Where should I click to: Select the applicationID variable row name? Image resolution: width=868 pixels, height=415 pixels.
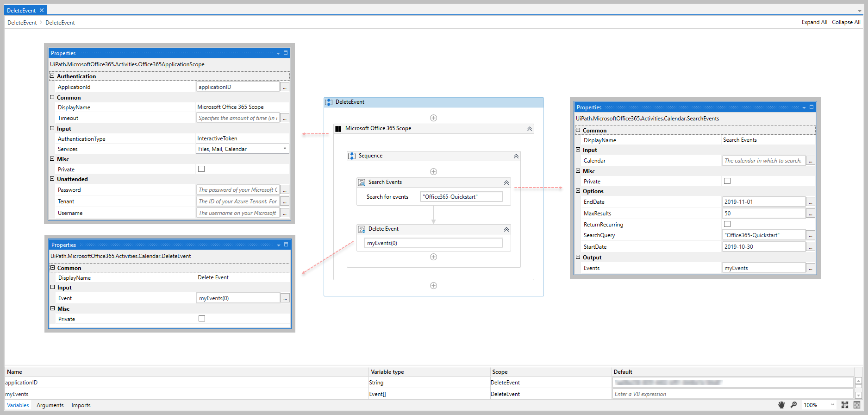click(x=21, y=383)
